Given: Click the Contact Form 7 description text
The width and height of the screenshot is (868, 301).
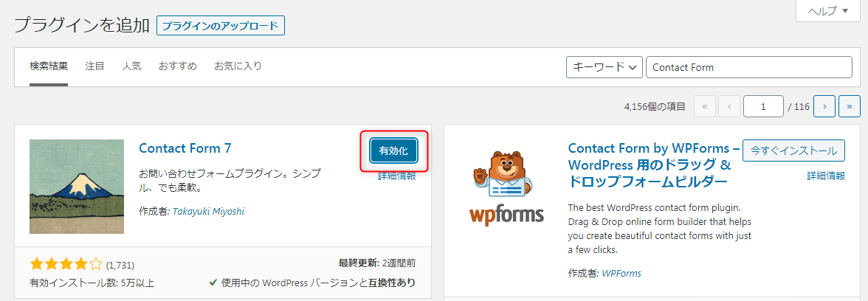Looking at the screenshot, I should coord(229,180).
